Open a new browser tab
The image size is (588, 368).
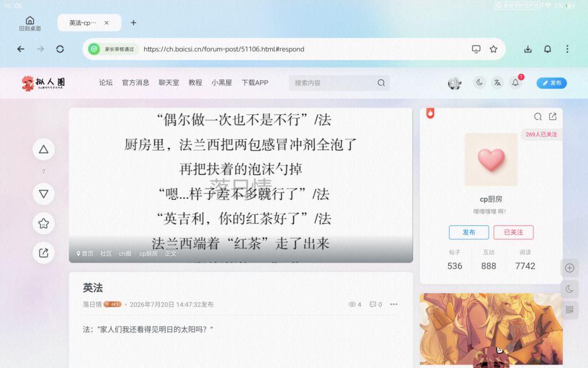(x=133, y=23)
